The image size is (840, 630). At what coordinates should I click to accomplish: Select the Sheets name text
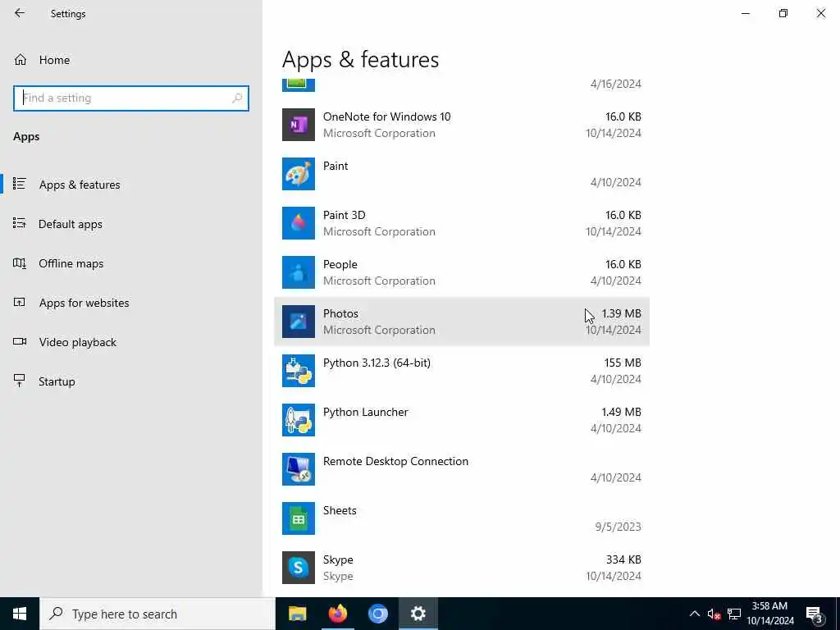(x=340, y=510)
